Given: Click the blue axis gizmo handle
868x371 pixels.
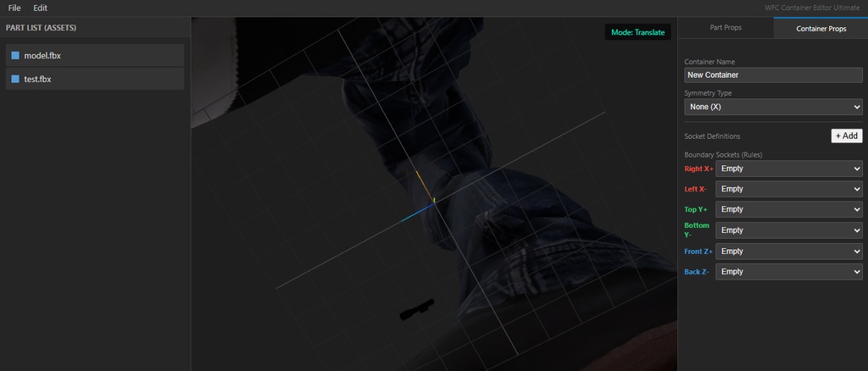Looking at the screenshot, I should coord(417,213).
